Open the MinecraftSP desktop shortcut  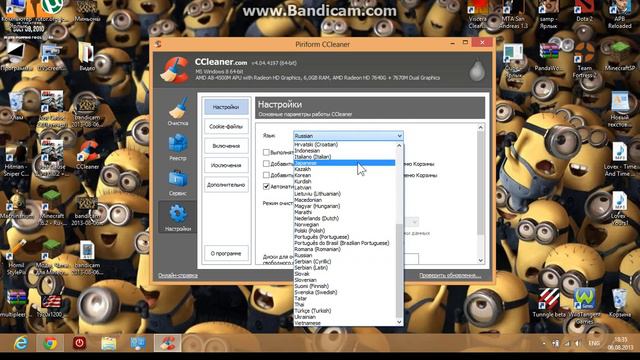click(620, 57)
